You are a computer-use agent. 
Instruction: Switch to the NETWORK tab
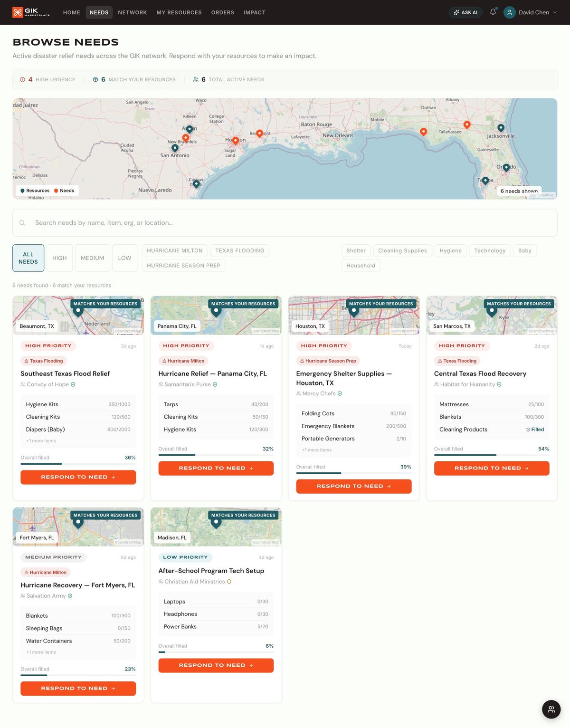pos(132,12)
